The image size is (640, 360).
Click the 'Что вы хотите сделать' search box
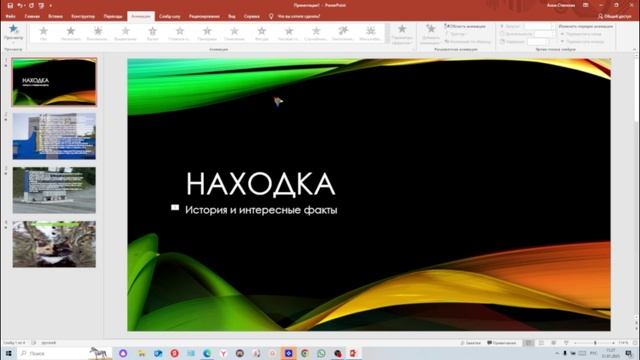point(298,16)
